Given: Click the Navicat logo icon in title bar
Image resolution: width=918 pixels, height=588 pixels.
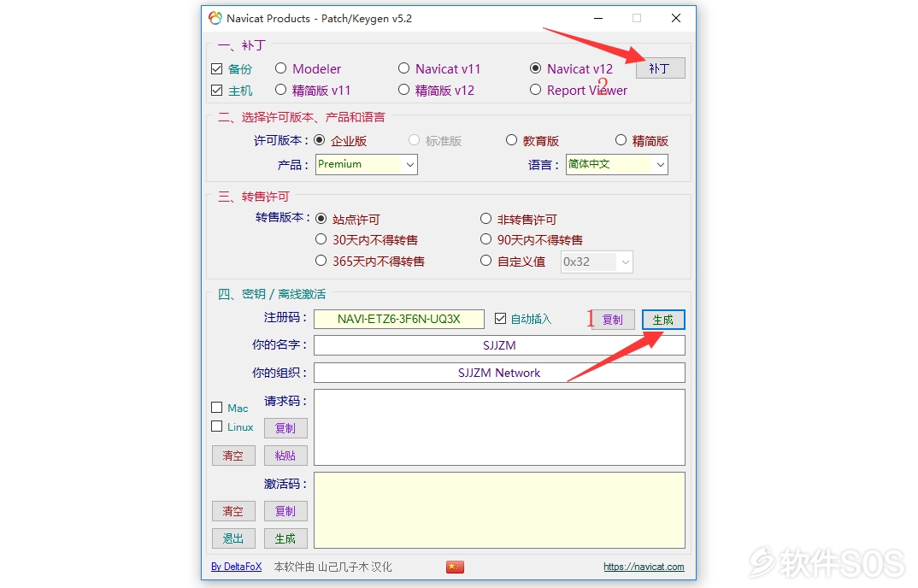Looking at the screenshot, I should point(215,18).
